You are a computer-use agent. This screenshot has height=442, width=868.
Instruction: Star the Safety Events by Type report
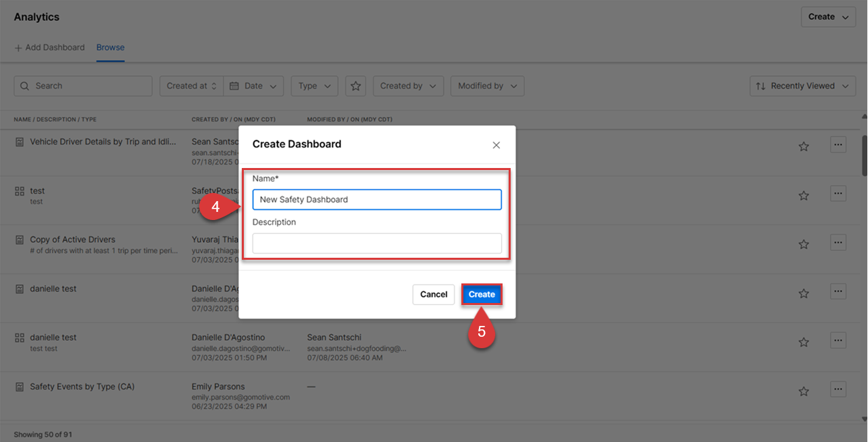tap(803, 389)
